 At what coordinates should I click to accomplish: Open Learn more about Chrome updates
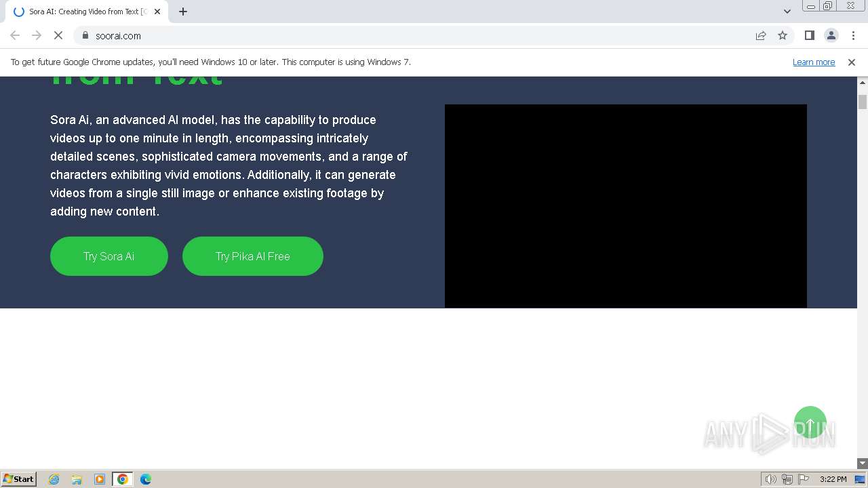(814, 62)
